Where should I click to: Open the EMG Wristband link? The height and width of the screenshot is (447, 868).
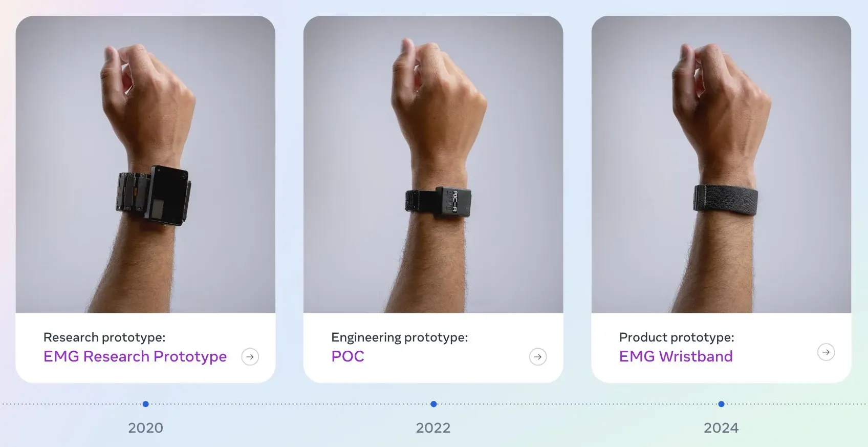[x=676, y=356]
